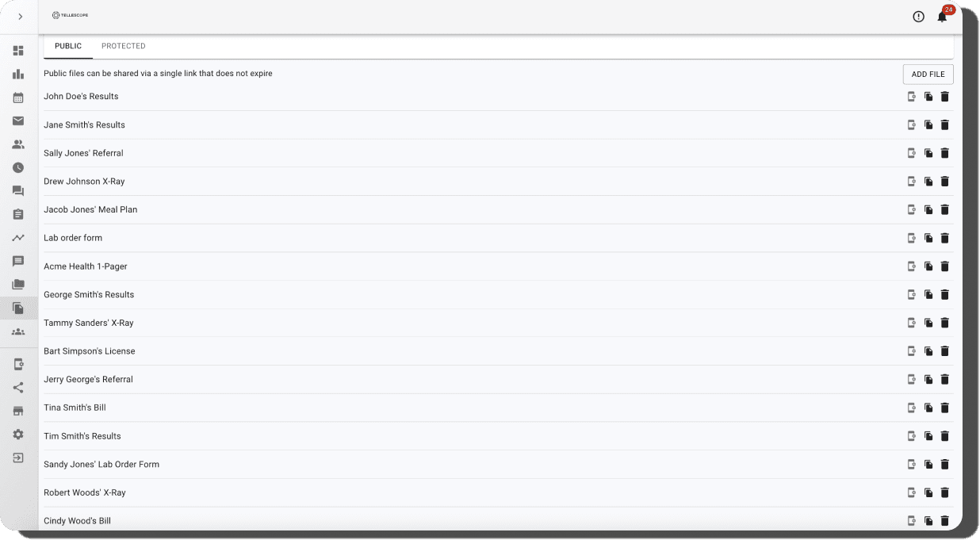Viewport: 980px width, 540px height.
Task: Click the logout arrow icon in sidebar
Action: pyautogui.click(x=18, y=458)
